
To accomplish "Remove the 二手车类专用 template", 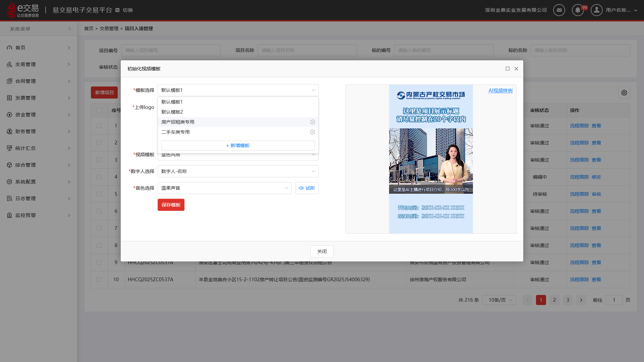I will (x=313, y=132).
